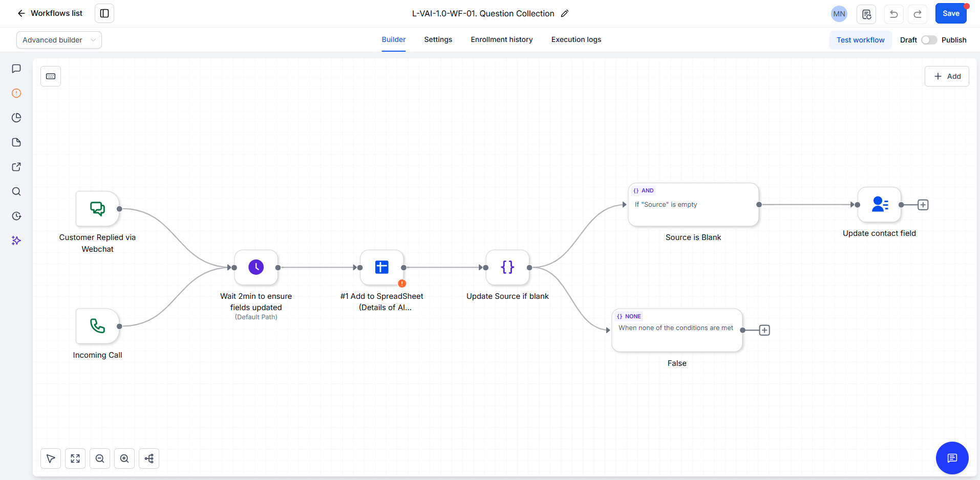Open the version history icon
Viewport: 980px width, 480px height.
point(866,14)
